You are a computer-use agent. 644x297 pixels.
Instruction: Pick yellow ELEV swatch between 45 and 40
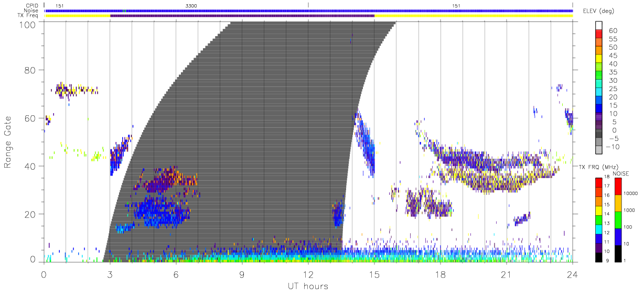tap(600, 59)
